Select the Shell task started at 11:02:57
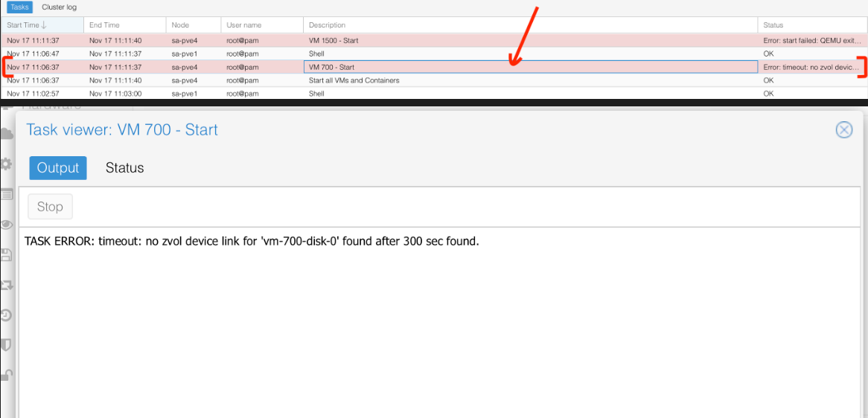The height and width of the screenshot is (418, 868). [x=434, y=94]
